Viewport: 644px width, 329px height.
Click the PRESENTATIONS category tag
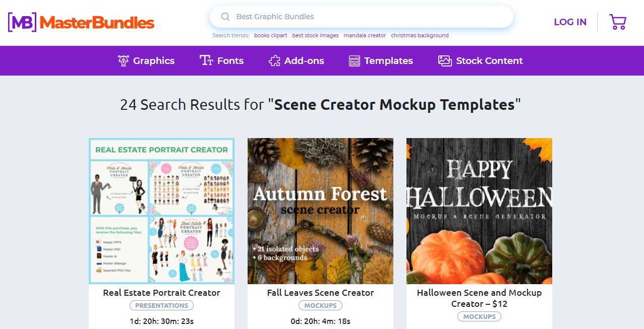pyautogui.click(x=161, y=305)
